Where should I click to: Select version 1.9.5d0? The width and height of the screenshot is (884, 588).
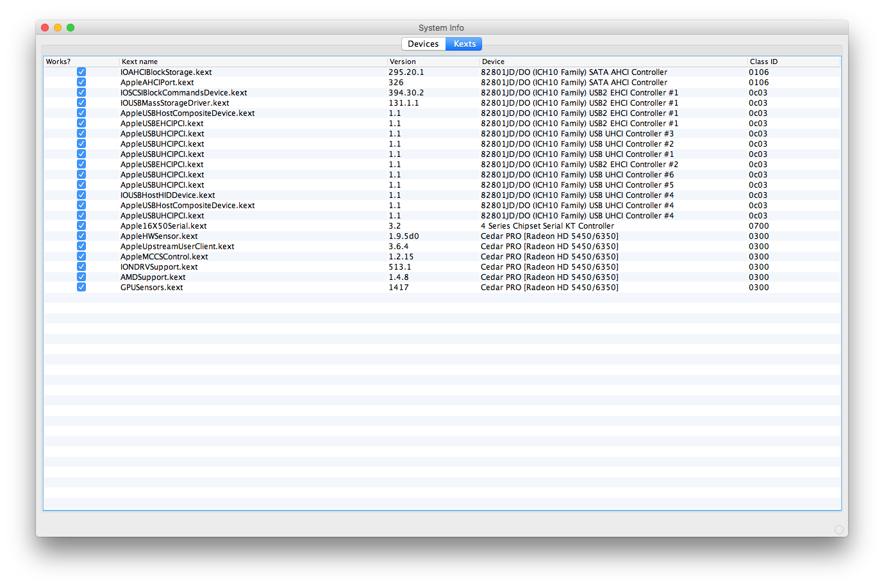[404, 236]
